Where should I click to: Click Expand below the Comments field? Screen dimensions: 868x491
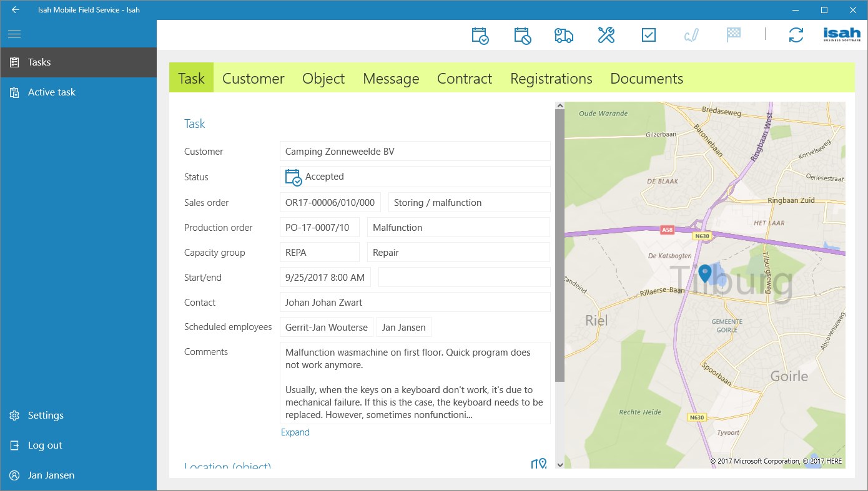295,432
